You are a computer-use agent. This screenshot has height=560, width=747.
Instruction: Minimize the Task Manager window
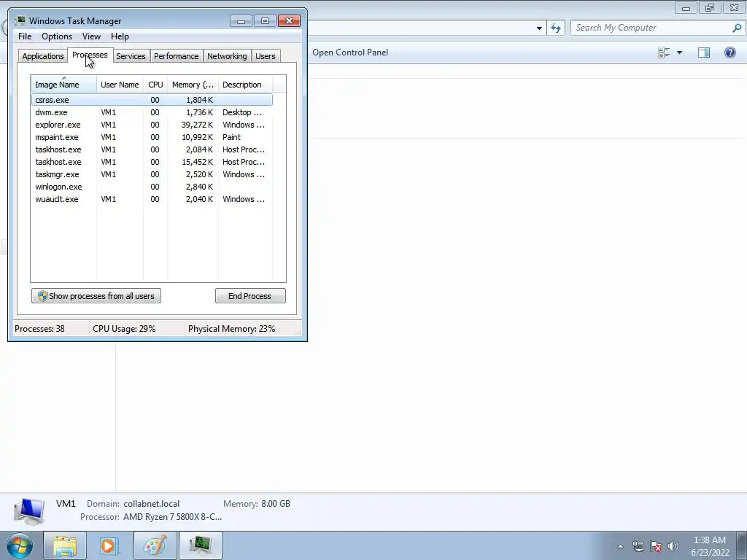[241, 21]
